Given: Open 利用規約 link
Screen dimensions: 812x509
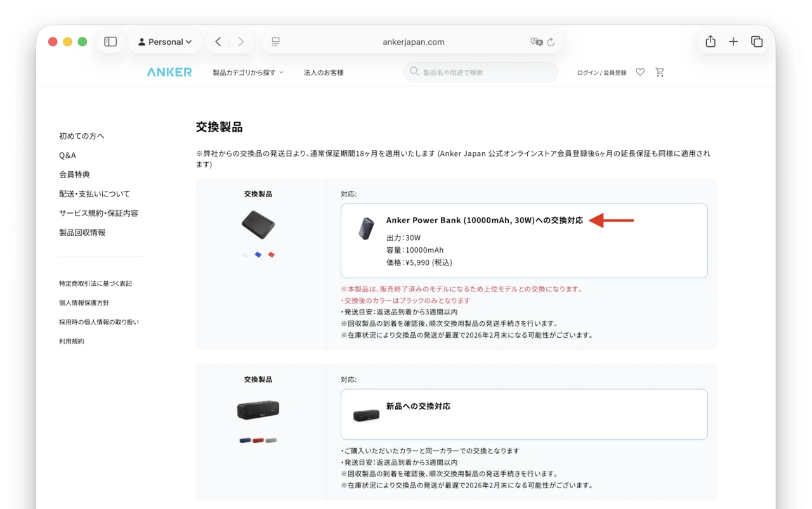Looking at the screenshot, I should pyautogui.click(x=72, y=341).
